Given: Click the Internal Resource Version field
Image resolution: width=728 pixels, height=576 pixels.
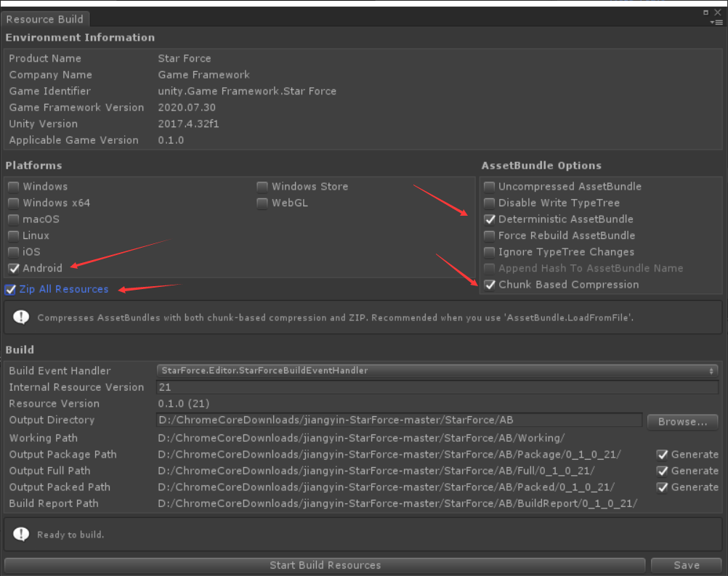Looking at the screenshot, I should (436, 387).
